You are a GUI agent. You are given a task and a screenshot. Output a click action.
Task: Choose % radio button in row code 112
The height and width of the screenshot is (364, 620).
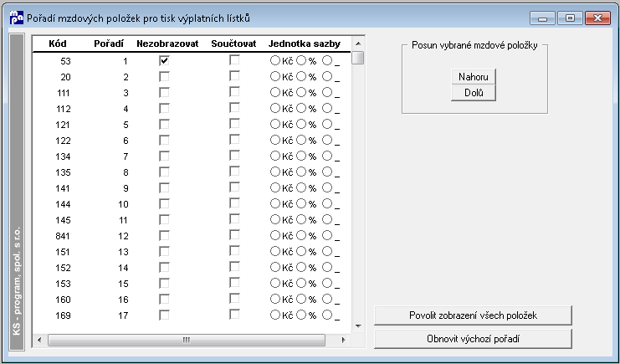[301, 108]
